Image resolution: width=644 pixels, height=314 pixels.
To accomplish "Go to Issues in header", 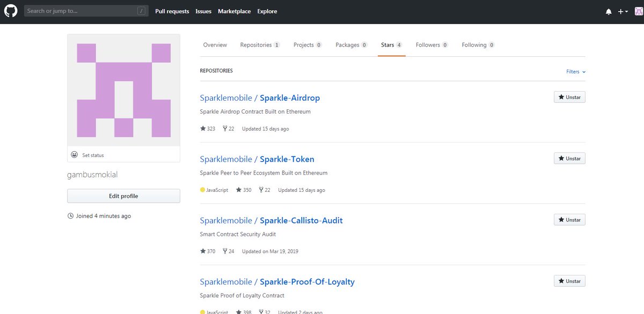I will point(203,11).
